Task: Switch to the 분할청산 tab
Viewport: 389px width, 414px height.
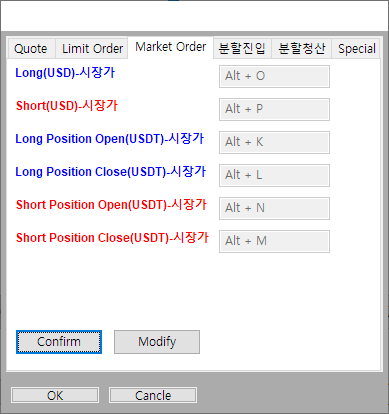Action: tap(301, 49)
